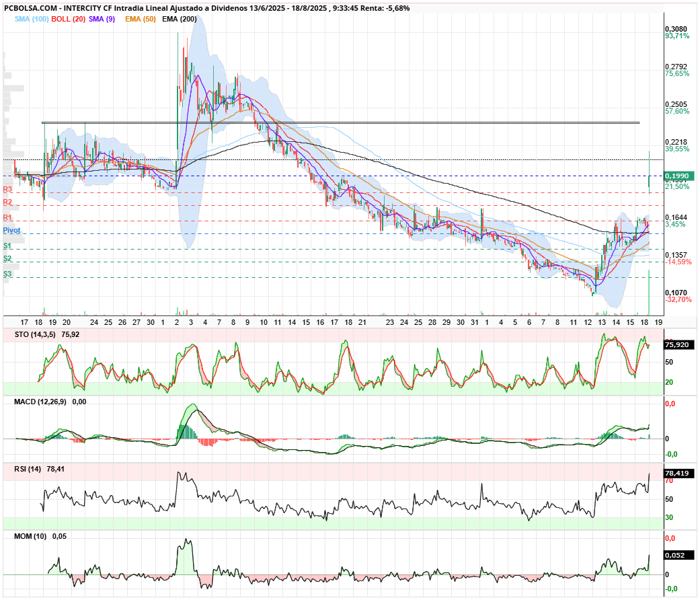Click the STO (14,3,5) indicator title

pyautogui.click(x=35, y=335)
